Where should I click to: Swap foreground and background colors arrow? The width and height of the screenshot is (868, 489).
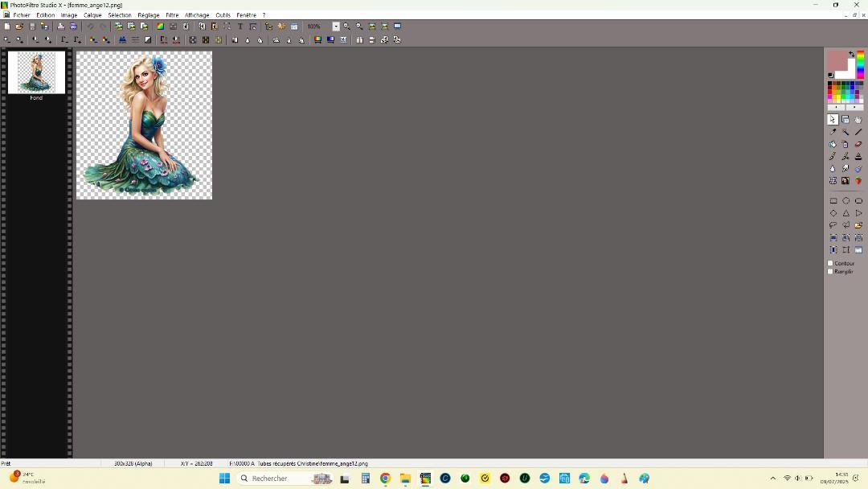(851, 54)
